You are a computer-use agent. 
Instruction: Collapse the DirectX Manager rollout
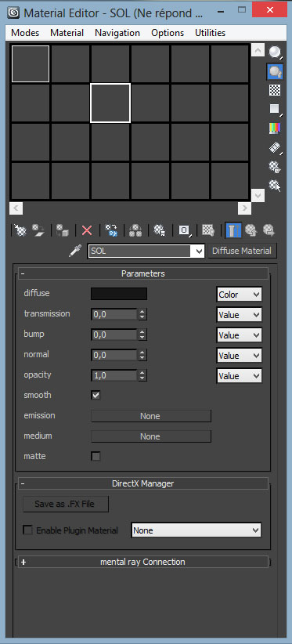[142, 484]
